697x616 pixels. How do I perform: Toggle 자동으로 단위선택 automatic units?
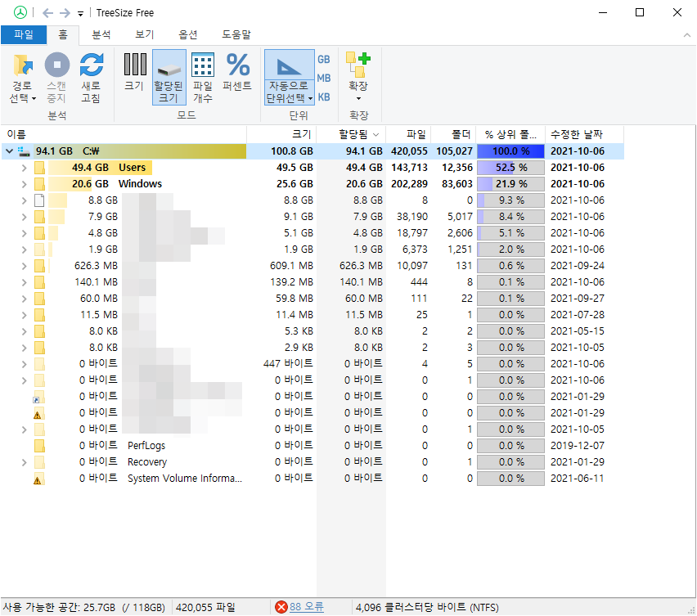coord(290,78)
